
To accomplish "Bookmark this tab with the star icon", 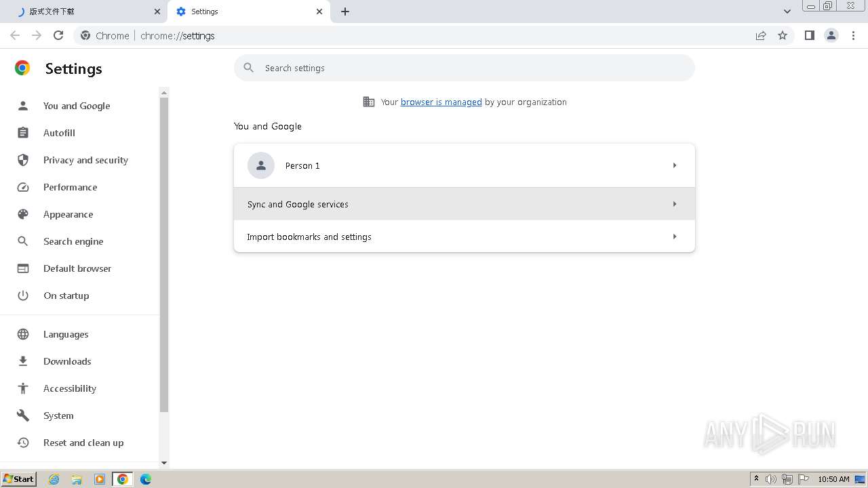I will tap(783, 35).
